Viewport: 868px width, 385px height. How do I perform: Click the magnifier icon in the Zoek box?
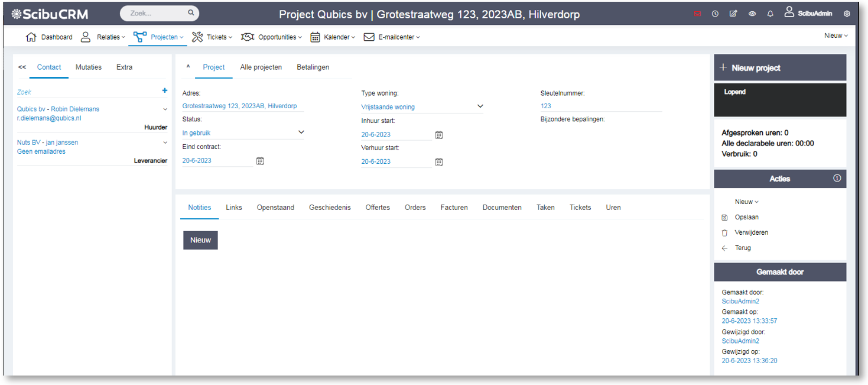(191, 12)
